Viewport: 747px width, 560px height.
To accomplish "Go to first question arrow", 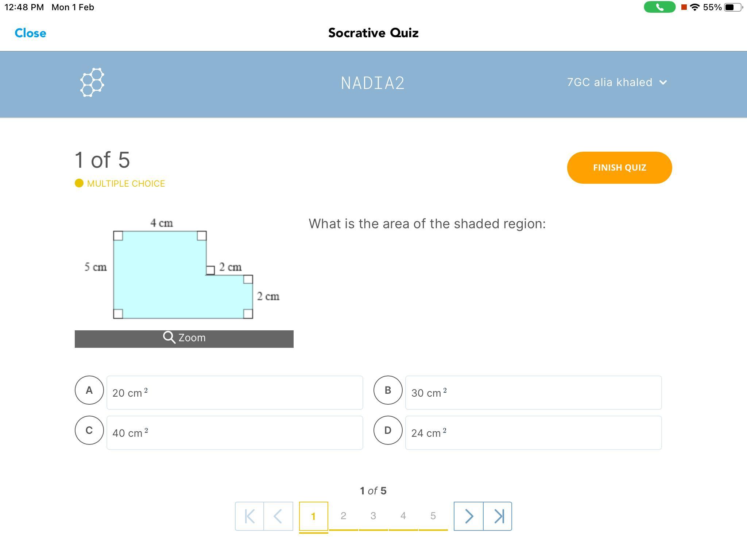I will (249, 516).
